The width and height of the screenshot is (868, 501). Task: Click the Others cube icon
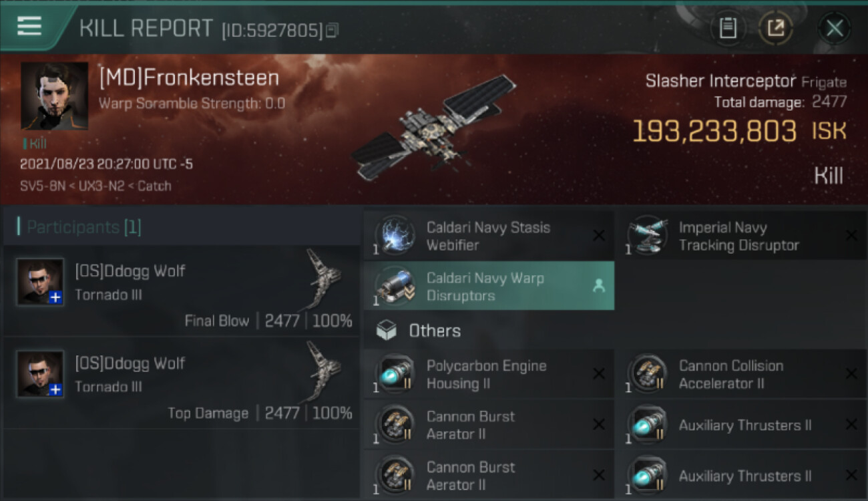coord(387,331)
